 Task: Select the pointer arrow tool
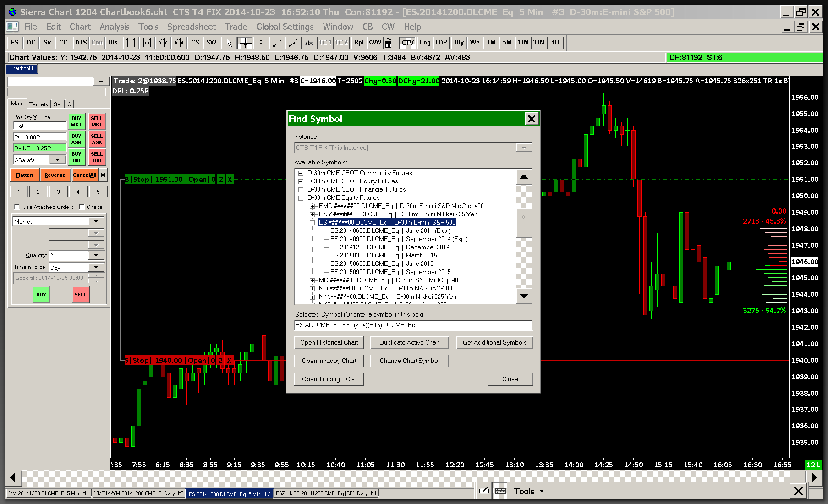[x=229, y=43]
